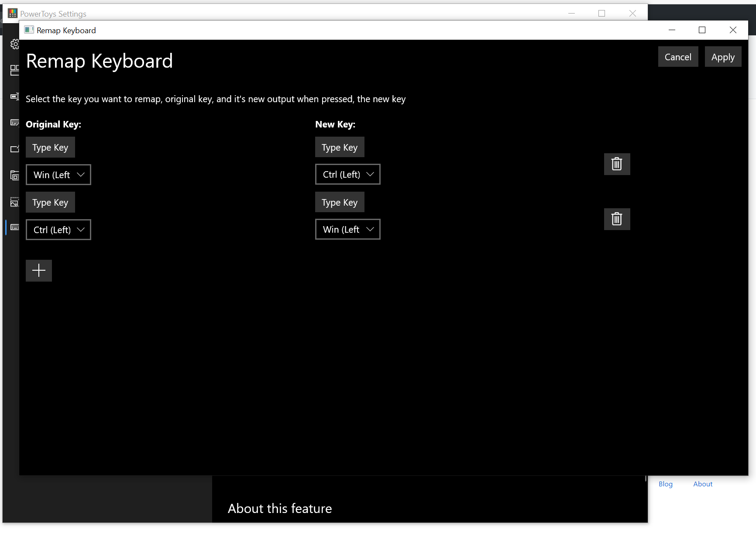Viewport: 756px width, 537px height.
Task: Open the PowerRename sidebar icon
Action: [x=14, y=96]
